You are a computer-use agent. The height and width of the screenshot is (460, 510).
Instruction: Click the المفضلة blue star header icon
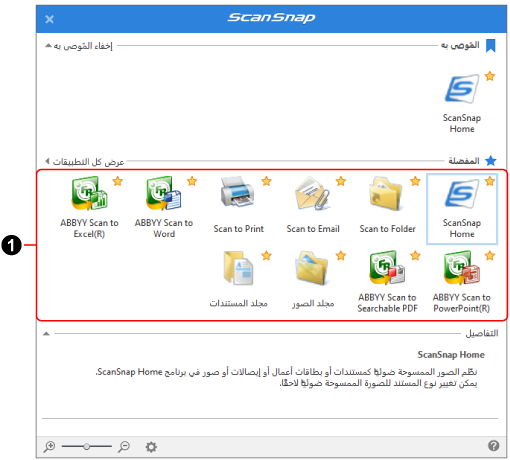[x=491, y=161]
